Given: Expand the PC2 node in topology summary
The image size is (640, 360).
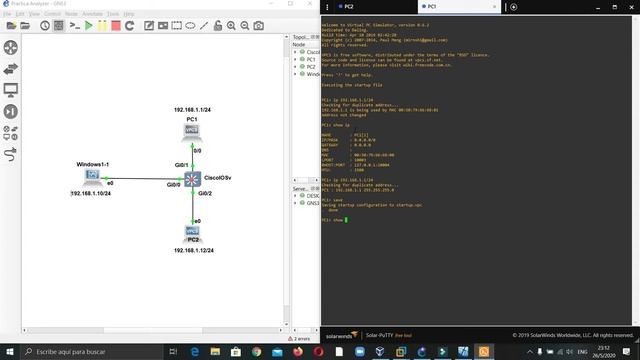Looking at the screenshot, I should point(295,67).
